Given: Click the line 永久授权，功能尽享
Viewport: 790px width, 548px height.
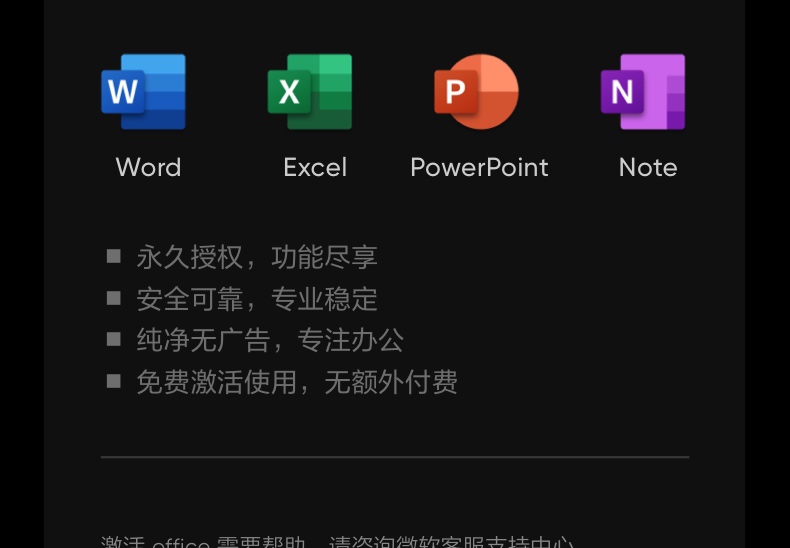Looking at the screenshot, I should coord(257,257).
